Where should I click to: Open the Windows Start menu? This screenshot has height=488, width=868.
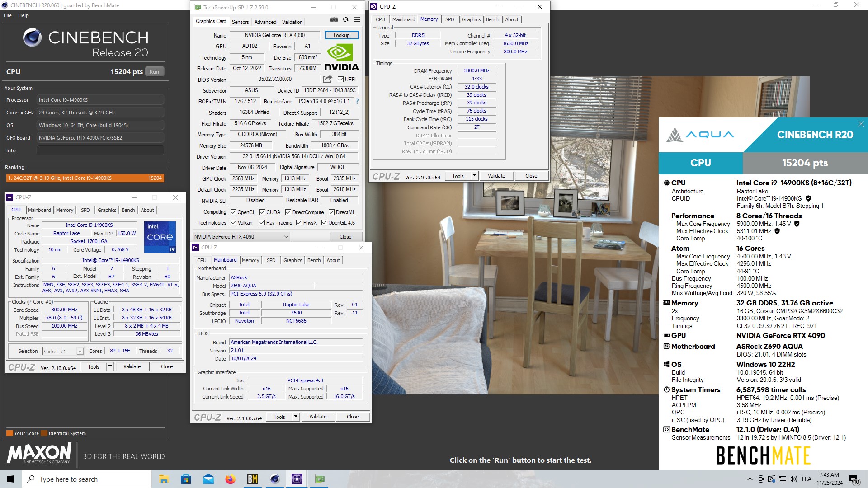(11, 479)
